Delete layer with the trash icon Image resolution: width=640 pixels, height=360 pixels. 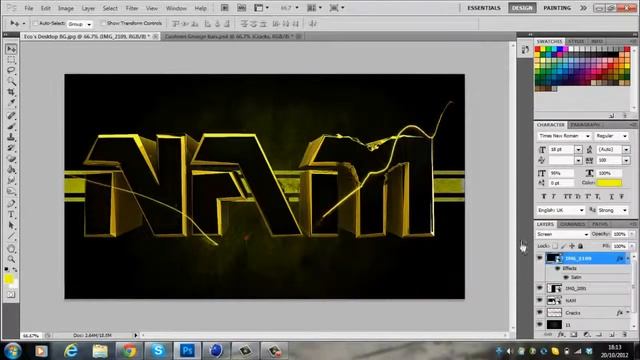624,335
